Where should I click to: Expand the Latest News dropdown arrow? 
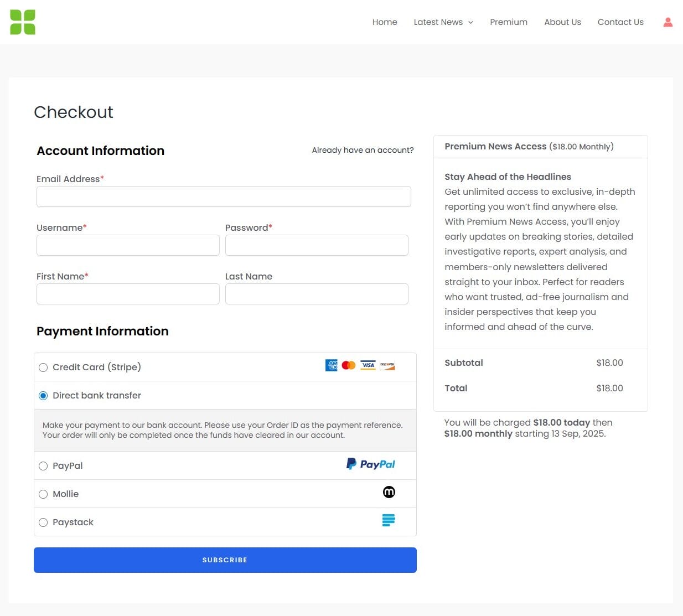tap(471, 23)
